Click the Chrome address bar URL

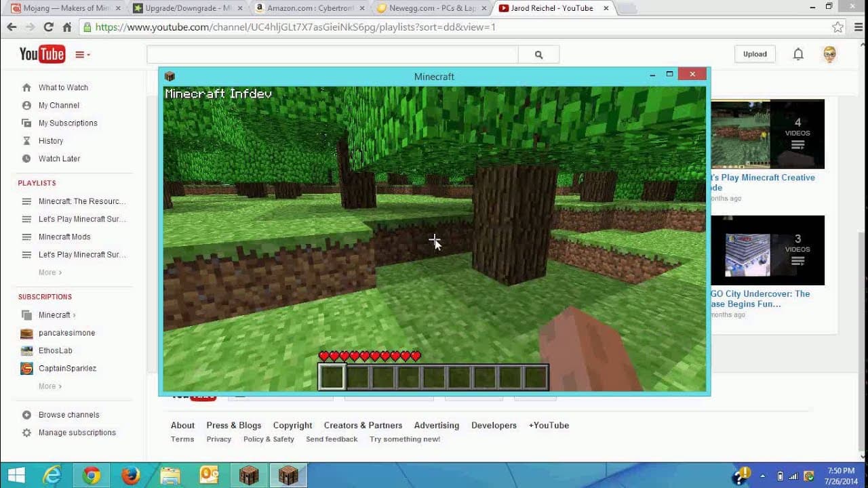click(296, 27)
